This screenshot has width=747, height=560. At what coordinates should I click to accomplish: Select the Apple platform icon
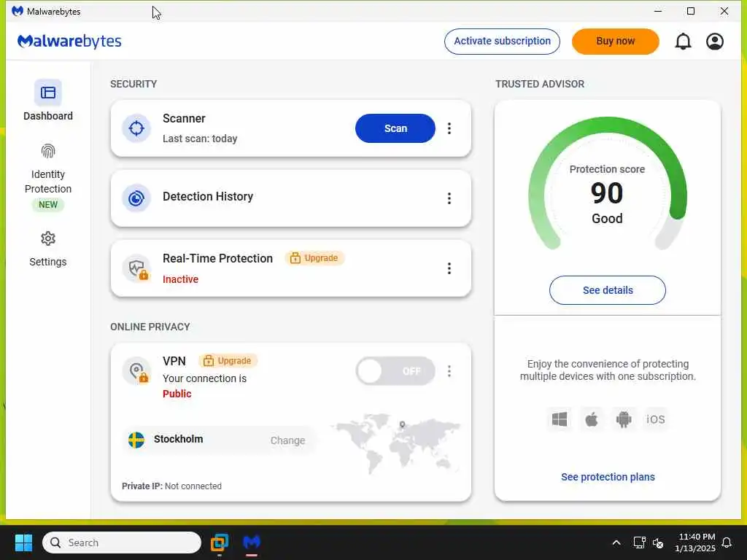tap(591, 419)
